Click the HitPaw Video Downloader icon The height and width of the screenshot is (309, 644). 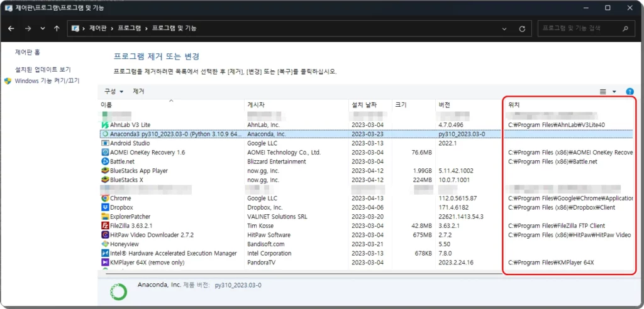point(105,235)
